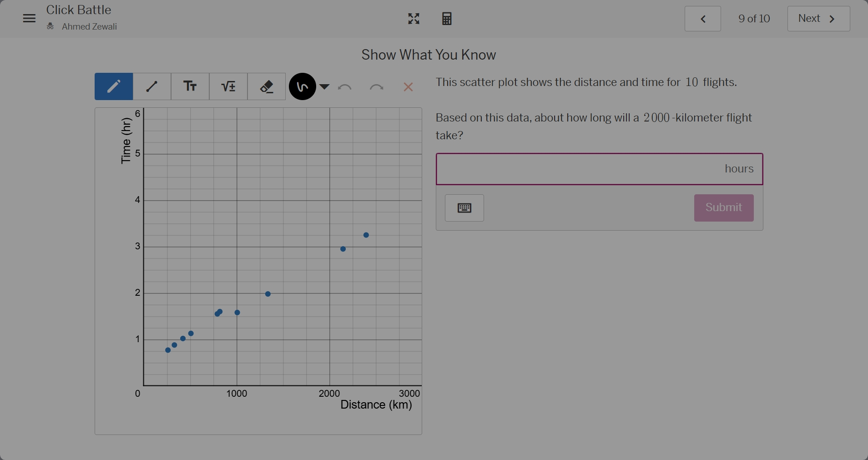Screen dimensions: 868x460
Task: Click the Ahmed Zewali student name
Action: (89, 26)
